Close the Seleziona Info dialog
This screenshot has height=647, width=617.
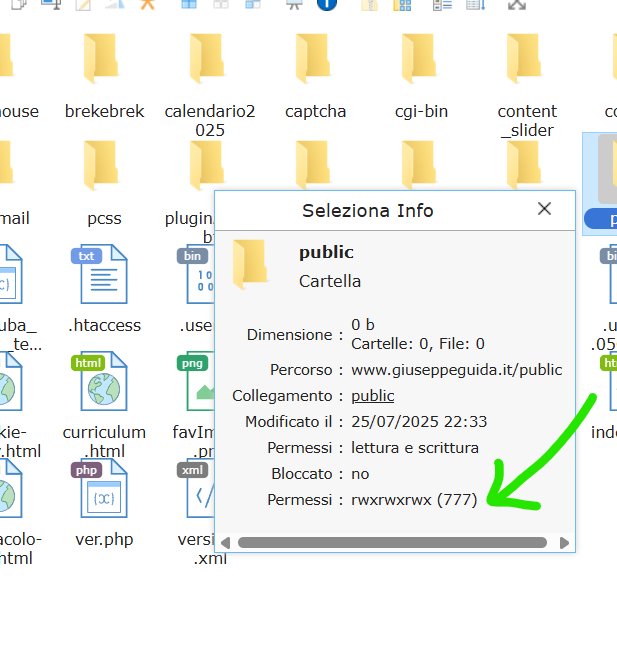click(544, 209)
